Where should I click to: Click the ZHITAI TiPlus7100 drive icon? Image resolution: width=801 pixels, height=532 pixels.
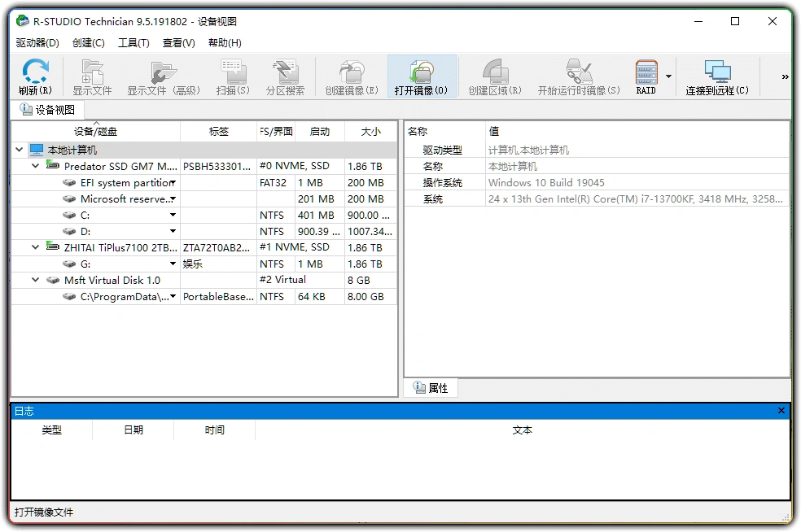[x=53, y=246]
